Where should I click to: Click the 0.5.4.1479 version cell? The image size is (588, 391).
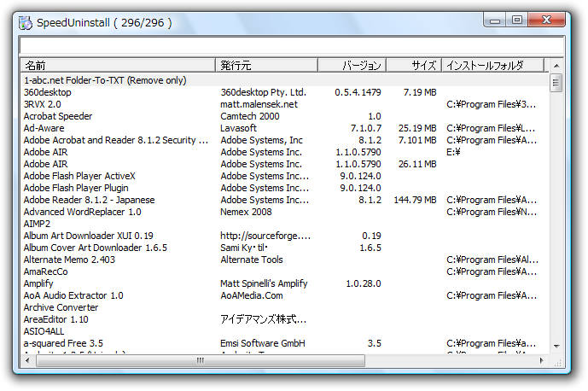tap(358, 92)
